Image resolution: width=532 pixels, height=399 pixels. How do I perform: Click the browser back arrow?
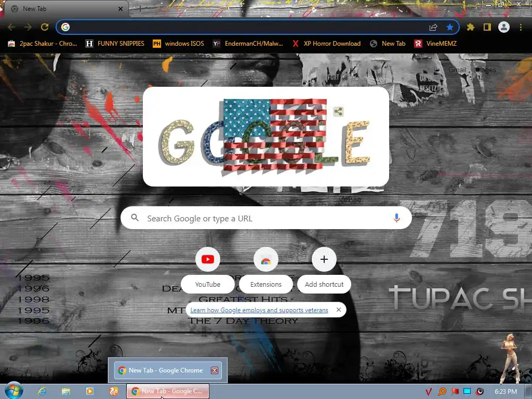pos(11,27)
